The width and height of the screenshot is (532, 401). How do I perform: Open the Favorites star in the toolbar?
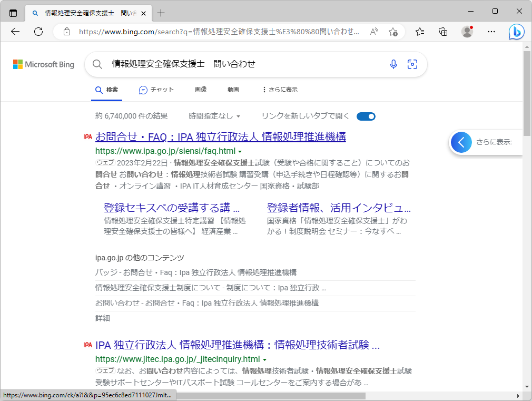point(419,32)
